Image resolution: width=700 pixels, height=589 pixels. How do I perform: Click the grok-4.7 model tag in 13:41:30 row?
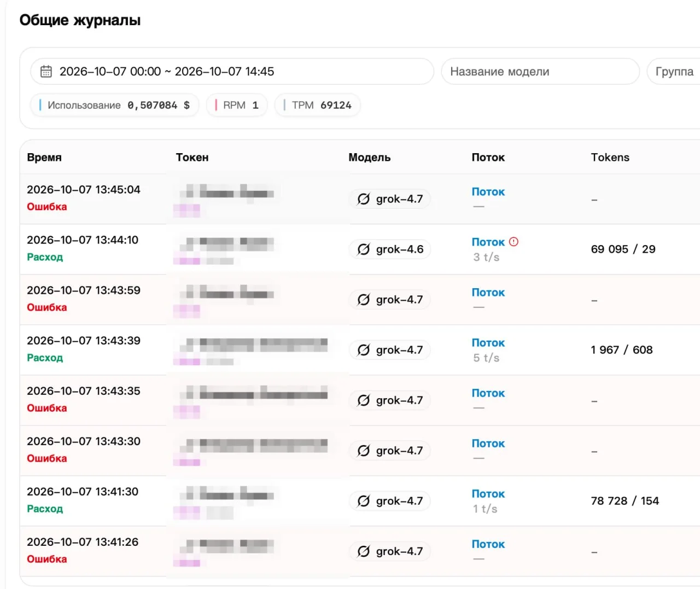click(x=390, y=501)
